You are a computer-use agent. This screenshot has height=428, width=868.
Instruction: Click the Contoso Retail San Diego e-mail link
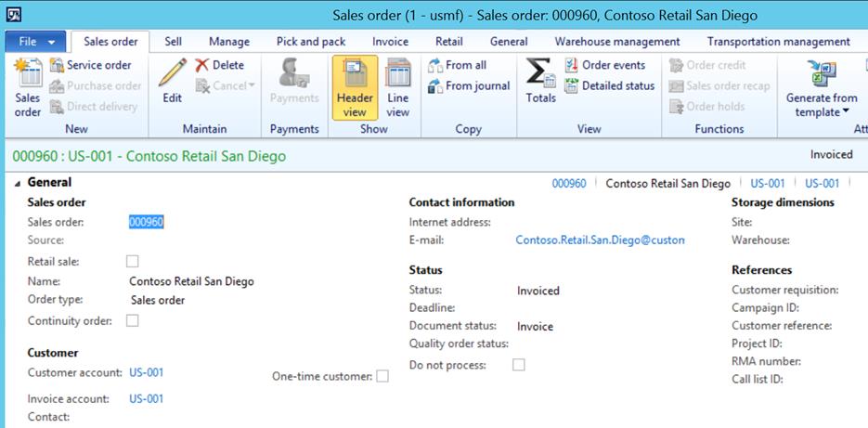600,240
